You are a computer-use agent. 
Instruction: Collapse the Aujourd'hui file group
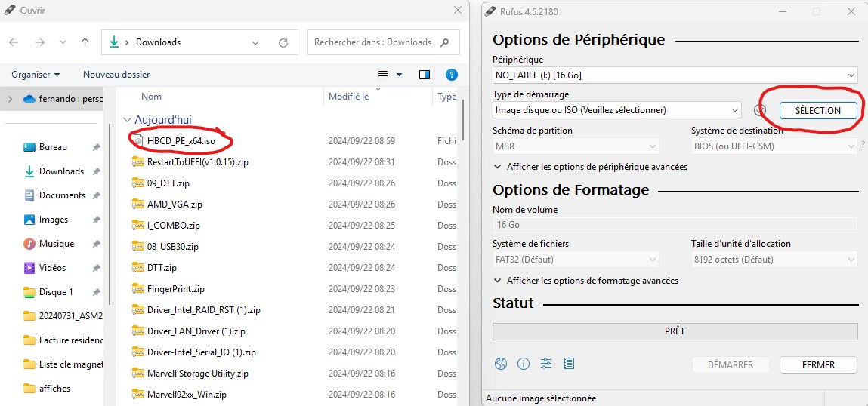(x=128, y=120)
